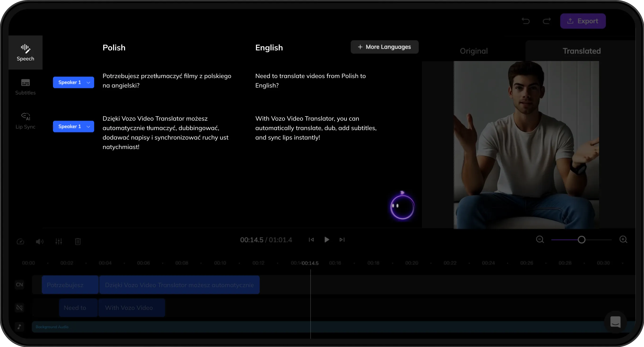
Task: Expand Speaker 1 dropdown for Dzięki Vozo sentence
Action: [x=74, y=126]
